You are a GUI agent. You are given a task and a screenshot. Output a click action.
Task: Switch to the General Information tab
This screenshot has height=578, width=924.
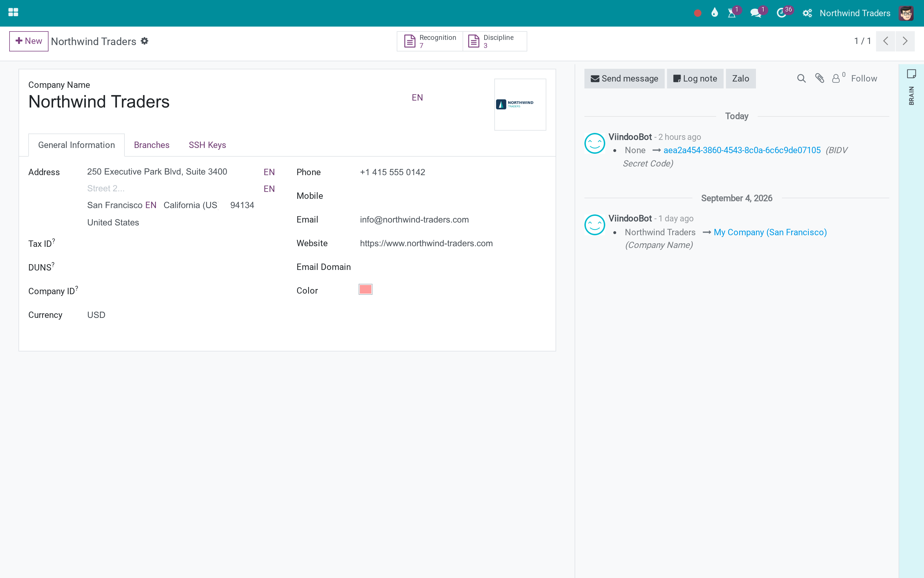pos(76,145)
